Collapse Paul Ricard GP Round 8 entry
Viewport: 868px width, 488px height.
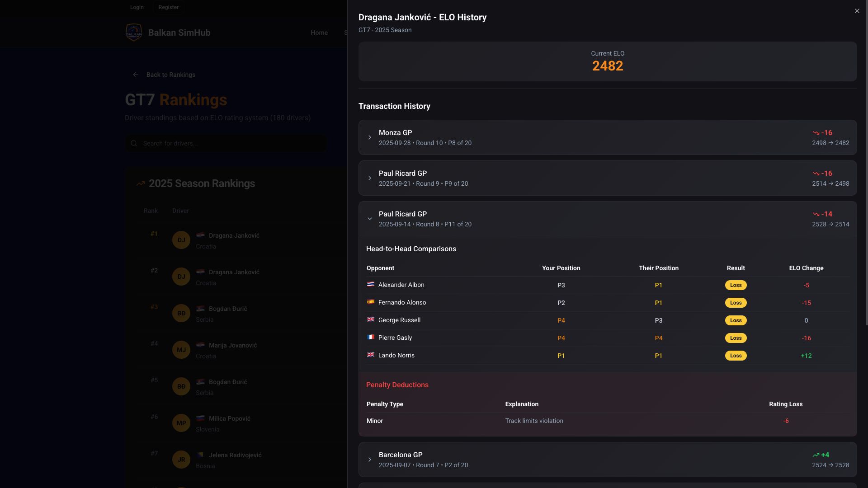pos(369,219)
